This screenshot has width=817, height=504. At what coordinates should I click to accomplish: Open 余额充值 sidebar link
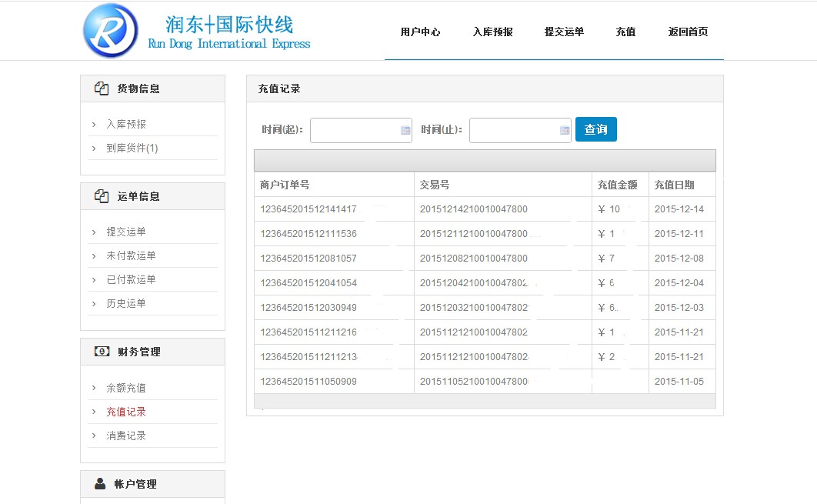click(126, 388)
